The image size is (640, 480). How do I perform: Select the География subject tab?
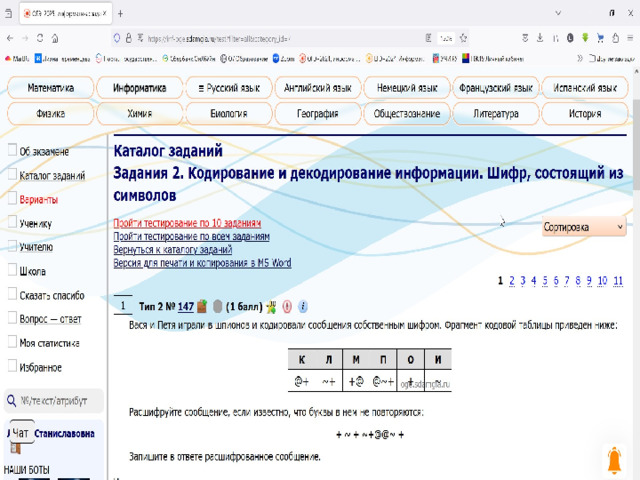[318, 113]
